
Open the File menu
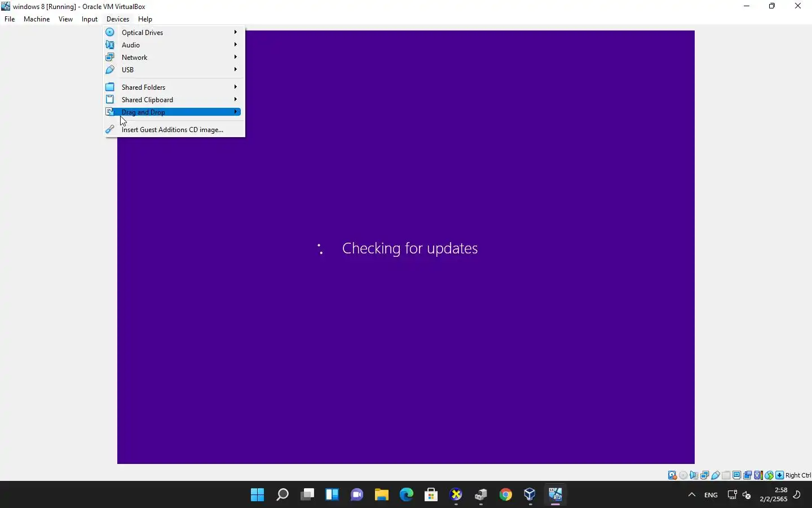click(x=10, y=19)
